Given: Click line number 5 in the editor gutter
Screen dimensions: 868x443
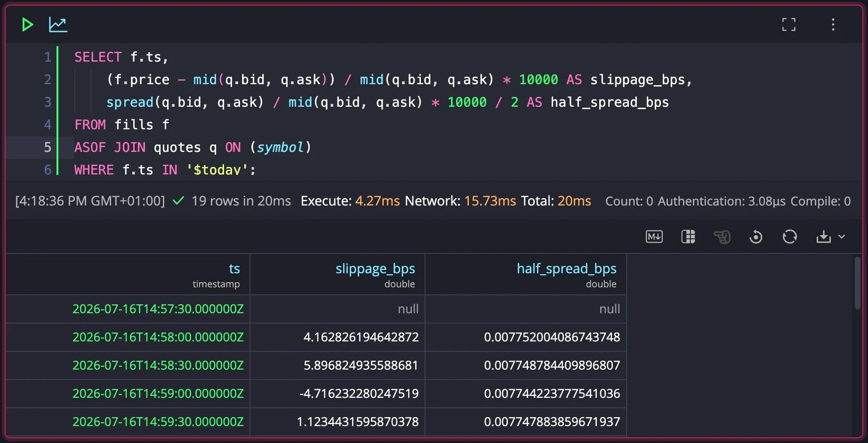Looking at the screenshot, I should (x=48, y=147).
